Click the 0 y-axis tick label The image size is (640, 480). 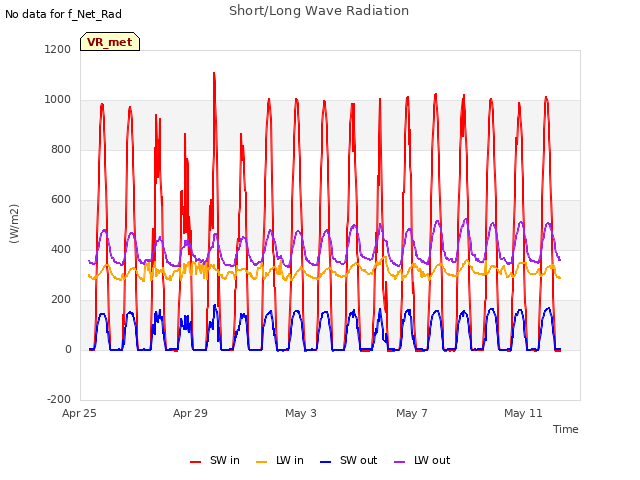pos(68,349)
